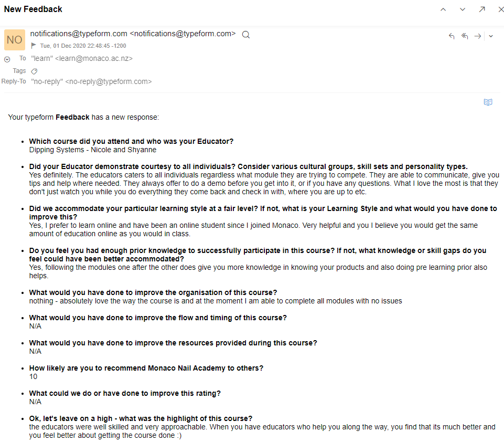Go to the previous email with up chevron
Screen dimensions: 504x442
pyautogui.click(x=443, y=9)
